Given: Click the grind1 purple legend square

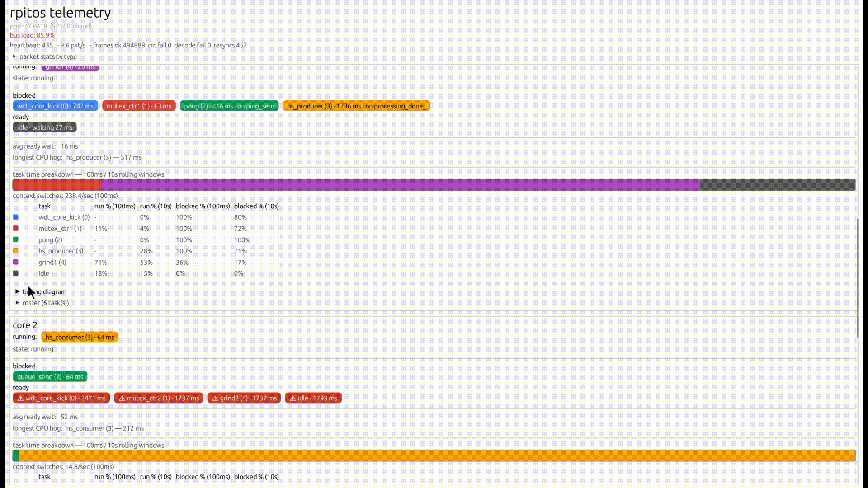Looking at the screenshot, I should [x=16, y=262].
